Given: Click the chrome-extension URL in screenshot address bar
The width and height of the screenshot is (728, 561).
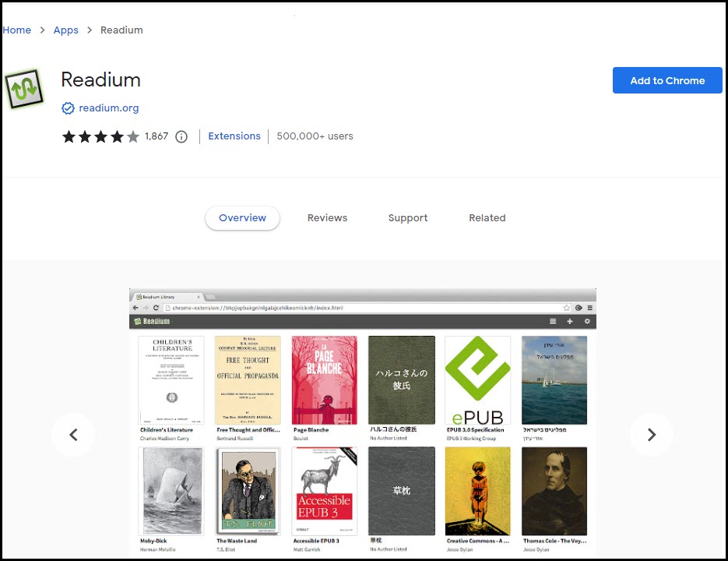Looking at the screenshot, I should point(258,308).
